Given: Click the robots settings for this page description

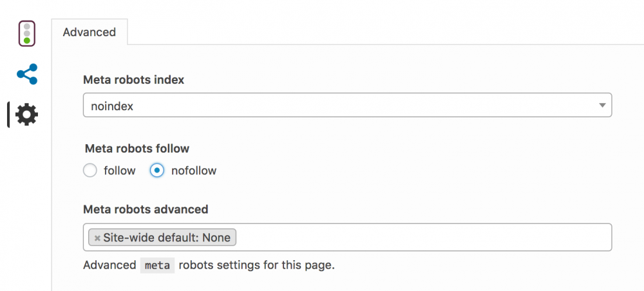Looking at the screenshot, I should click(x=257, y=265).
